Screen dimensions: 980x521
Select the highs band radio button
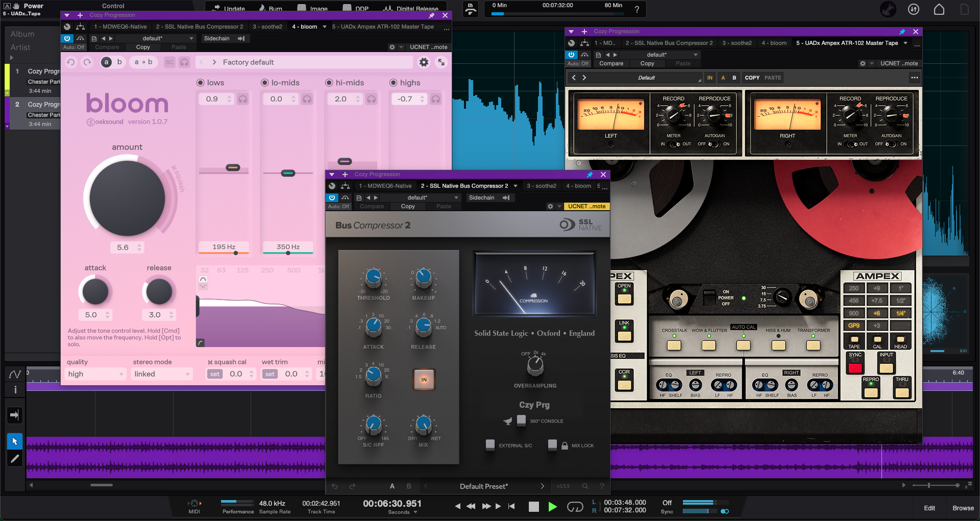point(394,83)
